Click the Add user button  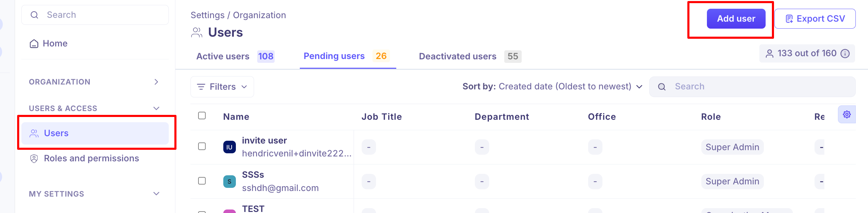(x=736, y=19)
